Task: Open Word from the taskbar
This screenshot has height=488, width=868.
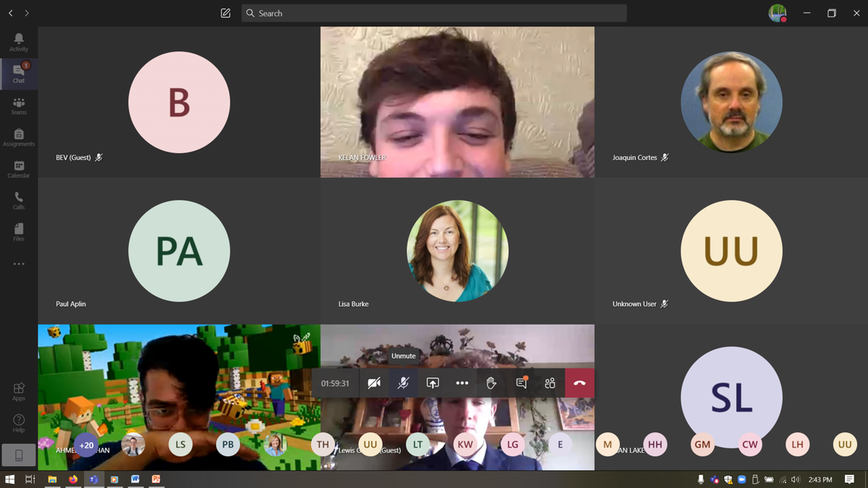Action: point(135,479)
